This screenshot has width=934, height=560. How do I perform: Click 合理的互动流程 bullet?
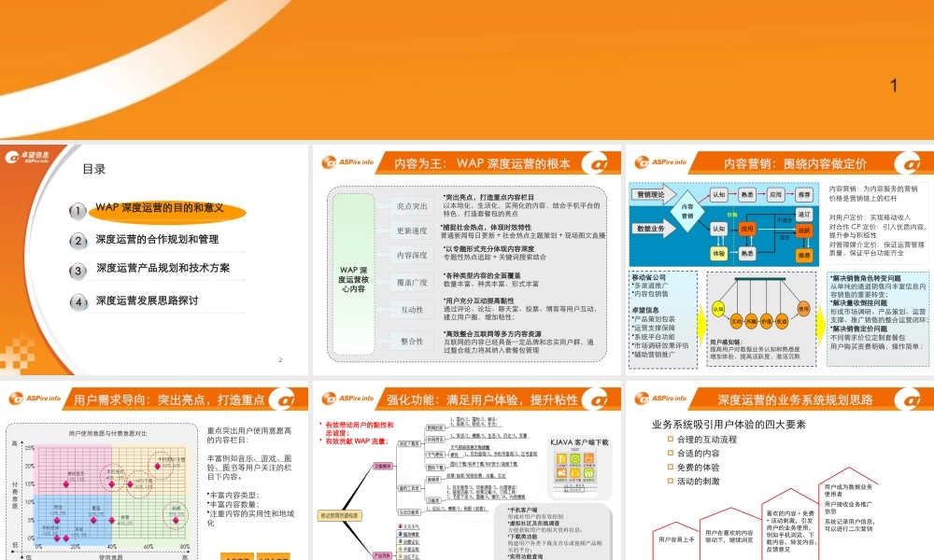point(702,440)
